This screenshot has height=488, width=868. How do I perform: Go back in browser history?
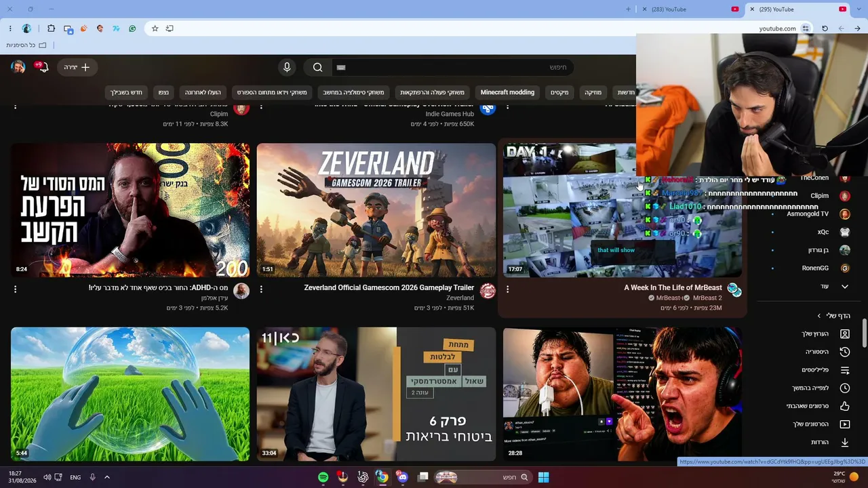tap(857, 28)
